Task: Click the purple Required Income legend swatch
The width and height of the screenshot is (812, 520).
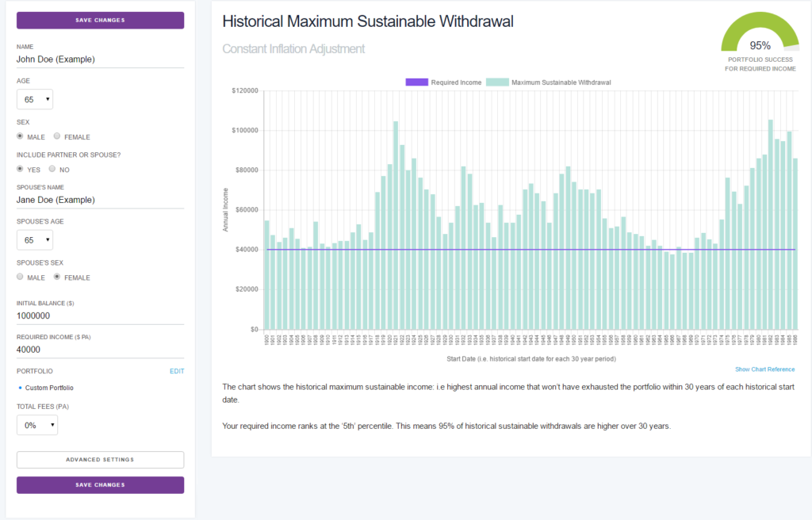Action: tap(416, 82)
